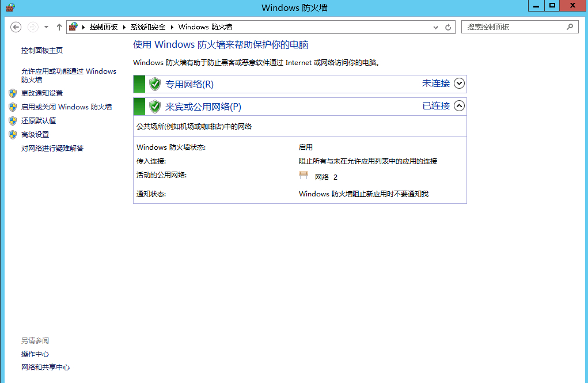
Task: Maximize the Windows 防火墙 window
Action: pyautogui.click(x=552, y=6)
